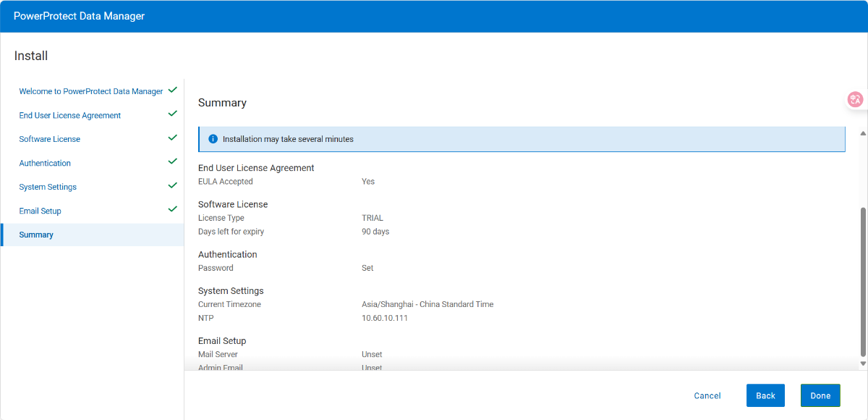Click the 'Yes' value beside EULA Accepted
868x420 pixels.
[x=368, y=182]
